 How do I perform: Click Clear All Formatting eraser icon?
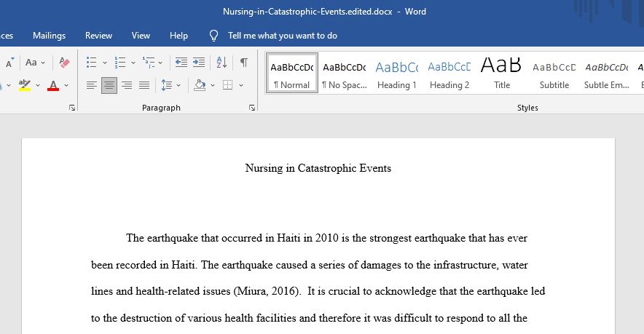[64, 63]
